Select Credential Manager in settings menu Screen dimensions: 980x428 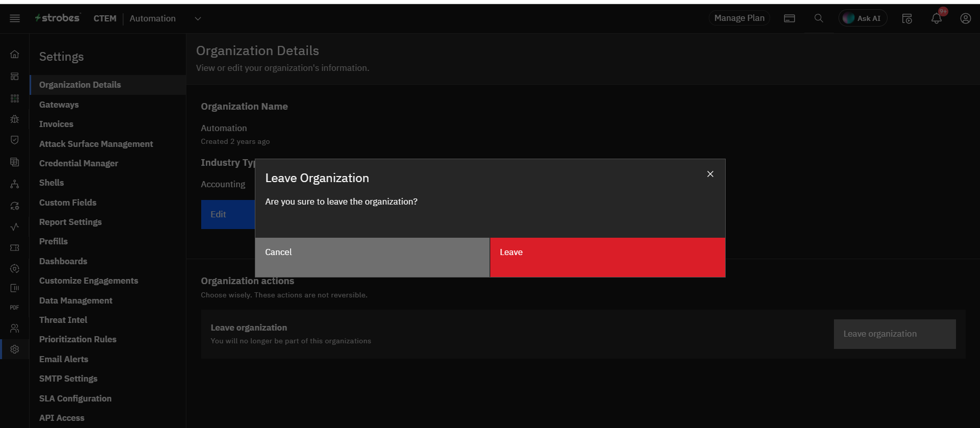click(79, 163)
